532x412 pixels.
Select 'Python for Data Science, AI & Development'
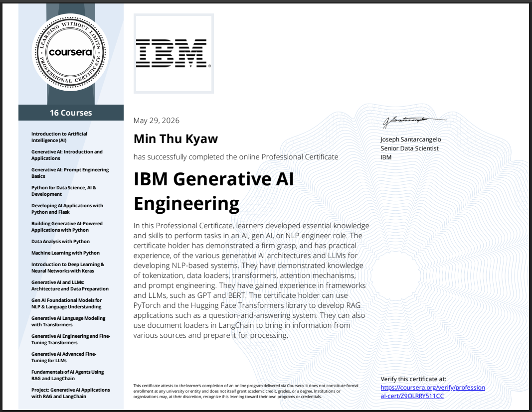[x=64, y=191]
